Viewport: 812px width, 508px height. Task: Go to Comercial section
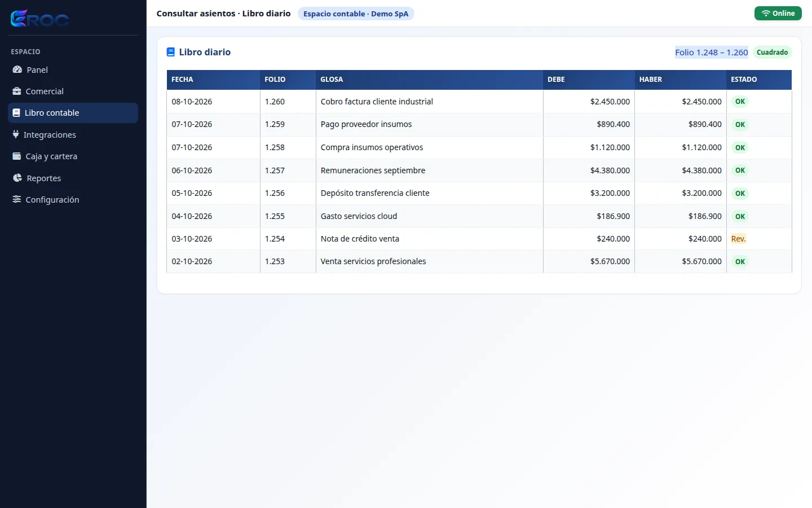tap(73, 91)
